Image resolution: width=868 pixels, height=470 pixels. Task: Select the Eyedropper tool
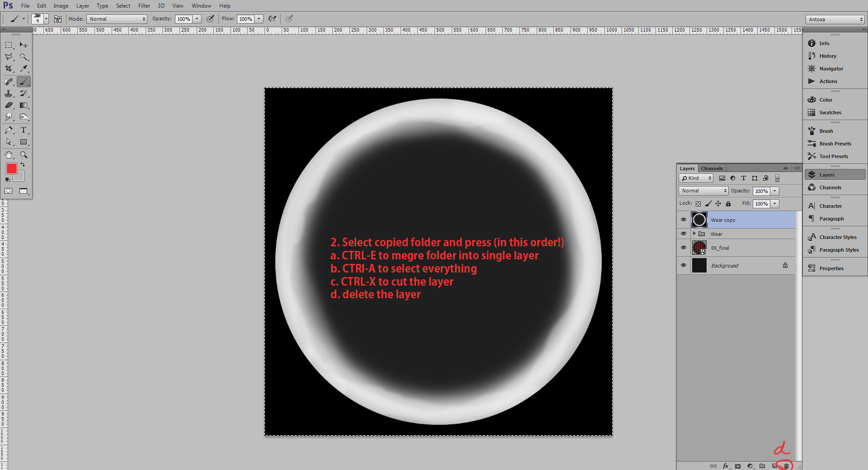pyautogui.click(x=24, y=69)
